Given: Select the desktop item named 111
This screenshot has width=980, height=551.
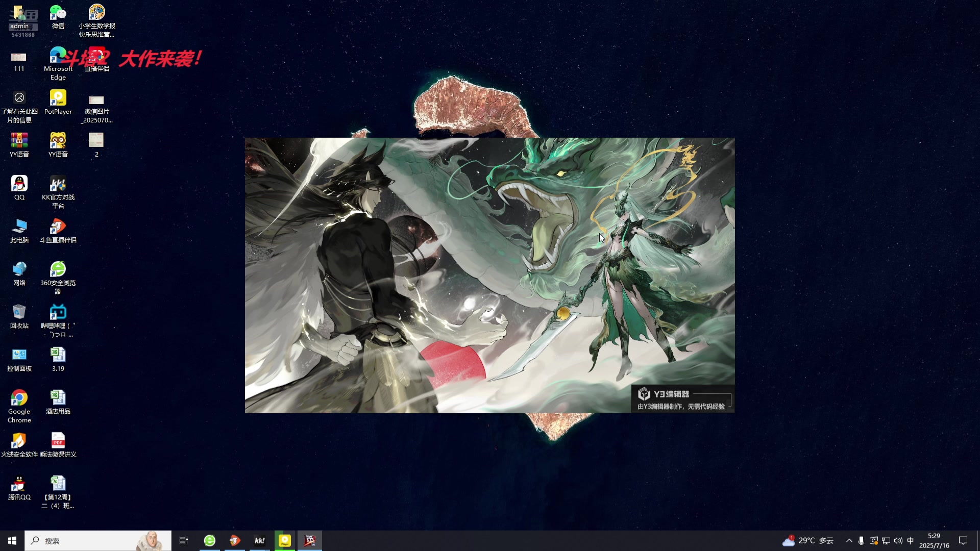Looking at the screenshot, I should 19,61.
